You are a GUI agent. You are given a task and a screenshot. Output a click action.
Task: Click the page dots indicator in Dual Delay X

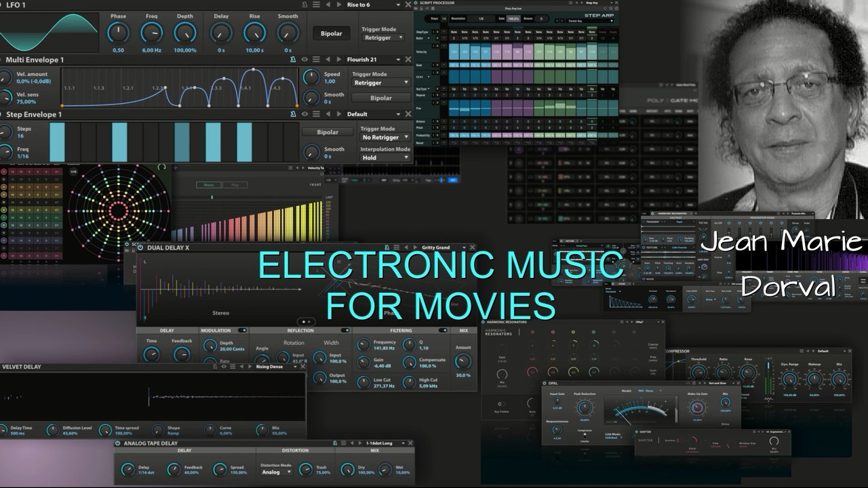pos(307,322)
